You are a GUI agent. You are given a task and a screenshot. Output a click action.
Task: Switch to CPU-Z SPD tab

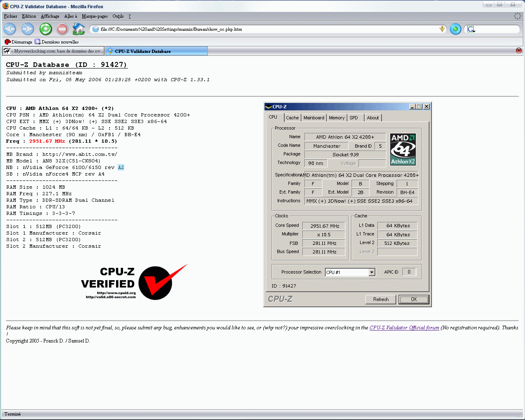click(354, 118)
